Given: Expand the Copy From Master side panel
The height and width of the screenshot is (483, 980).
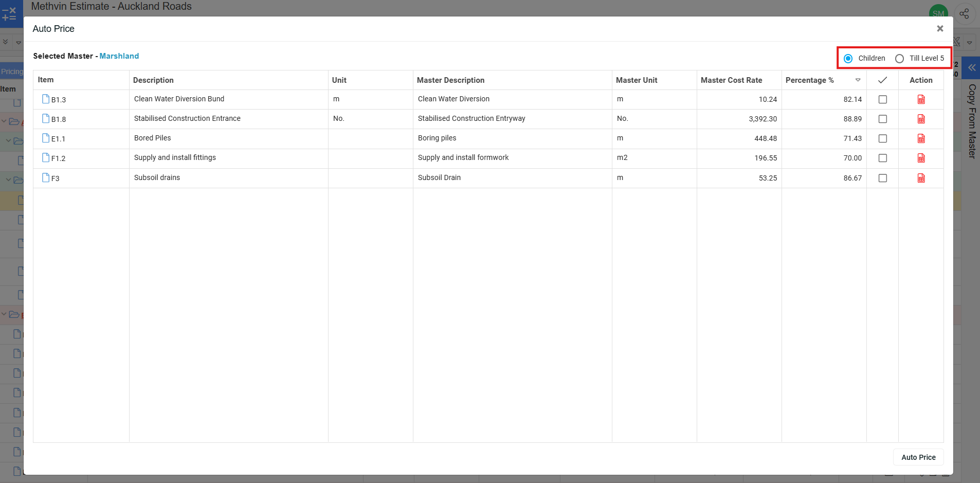Looking at the screenshot, I should click(971, 68).
